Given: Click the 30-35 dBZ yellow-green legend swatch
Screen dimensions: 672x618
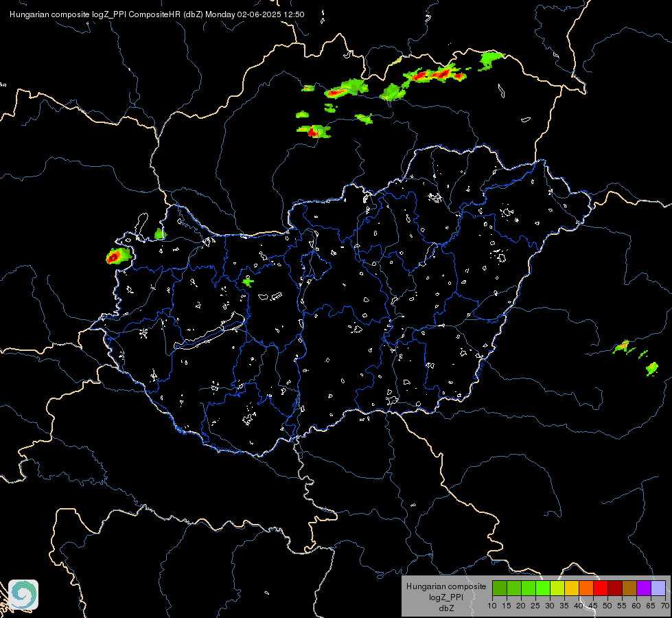Looking at the screenshot, I should pos(557,588).
